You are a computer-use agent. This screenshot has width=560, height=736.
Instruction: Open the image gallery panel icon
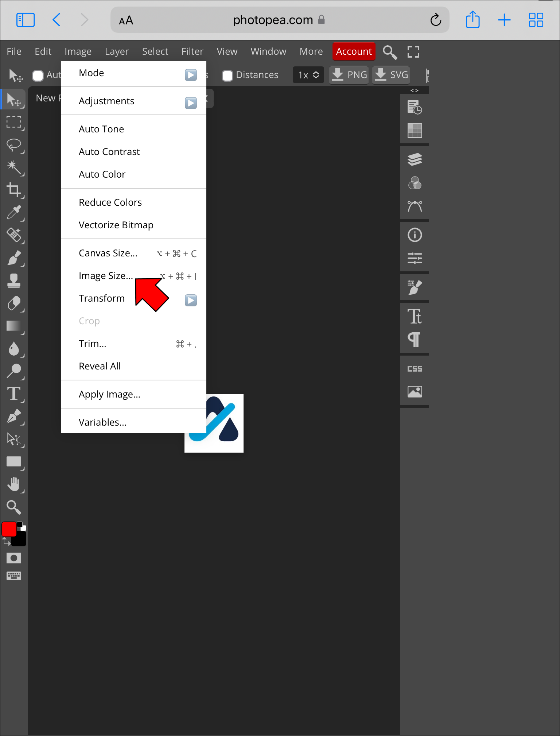tap(415, 392)
